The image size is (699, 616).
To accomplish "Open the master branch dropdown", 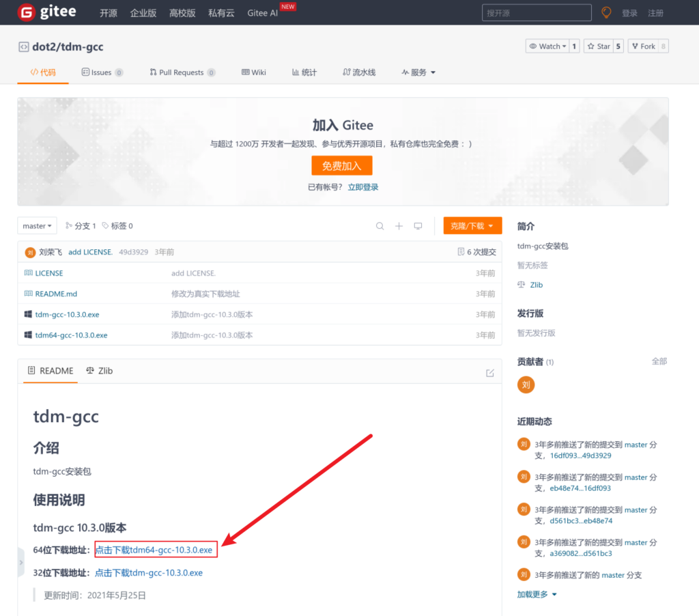I will [37, 225].
